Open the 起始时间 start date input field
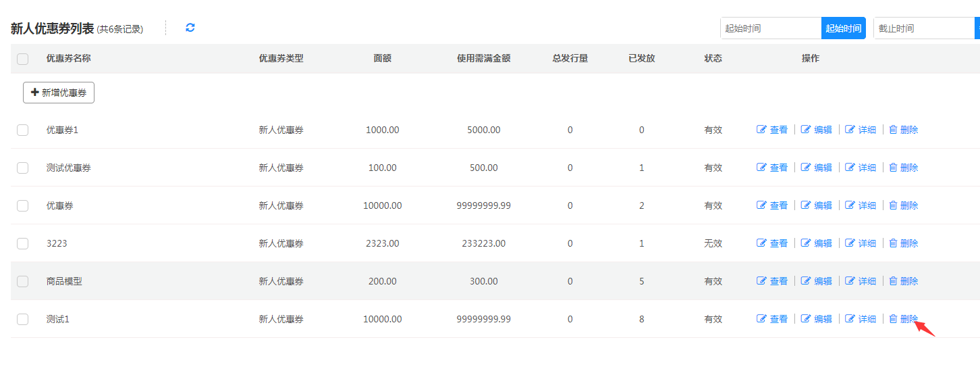 [x=770, y=28]
